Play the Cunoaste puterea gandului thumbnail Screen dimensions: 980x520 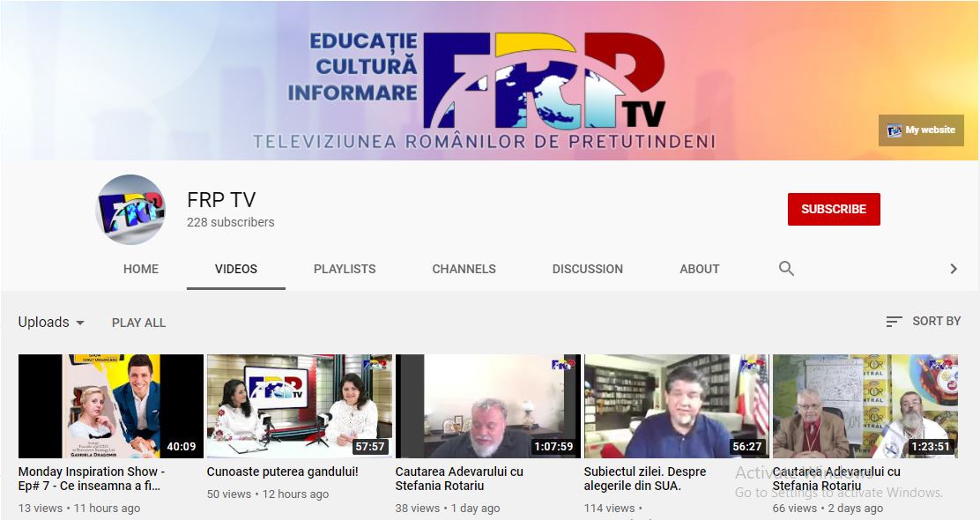click(300, 406)
